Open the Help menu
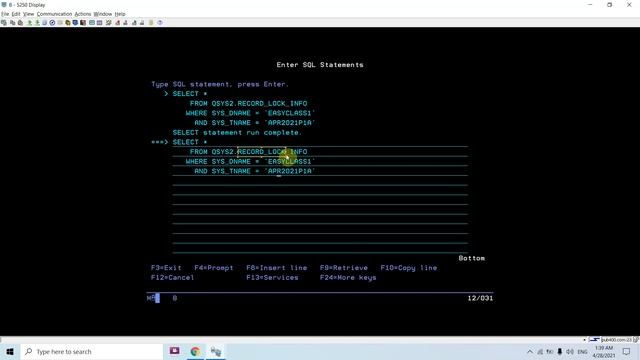Viewport: 640px width, 360px height. tap(120, 14)
